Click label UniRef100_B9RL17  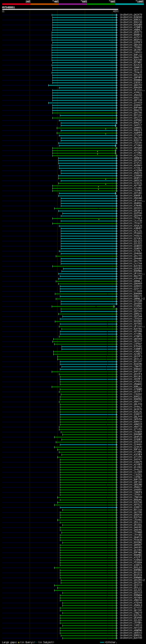tap(131, 387)
